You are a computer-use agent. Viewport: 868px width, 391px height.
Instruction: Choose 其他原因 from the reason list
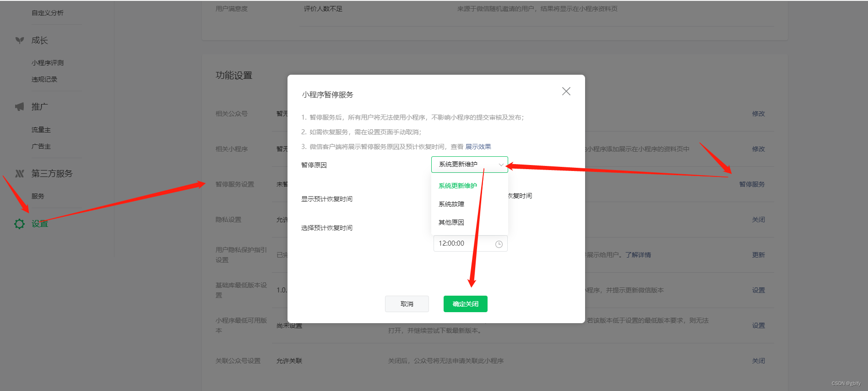pos(451,222)
